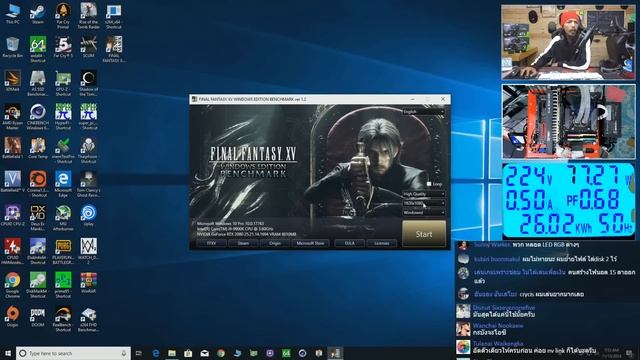Image resolution: width=640 pixels, height=360 pixels.
Task: Select the AMD Ryzen Master icon
Action: tap(13, 116)
